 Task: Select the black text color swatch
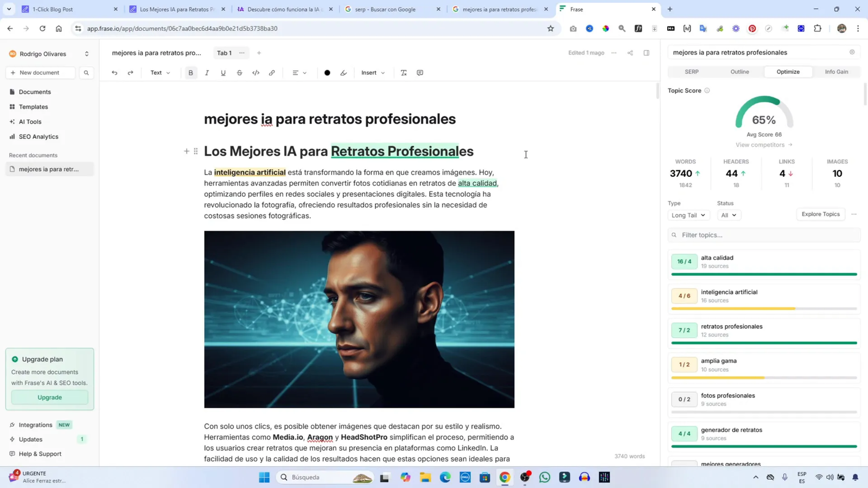327,72
